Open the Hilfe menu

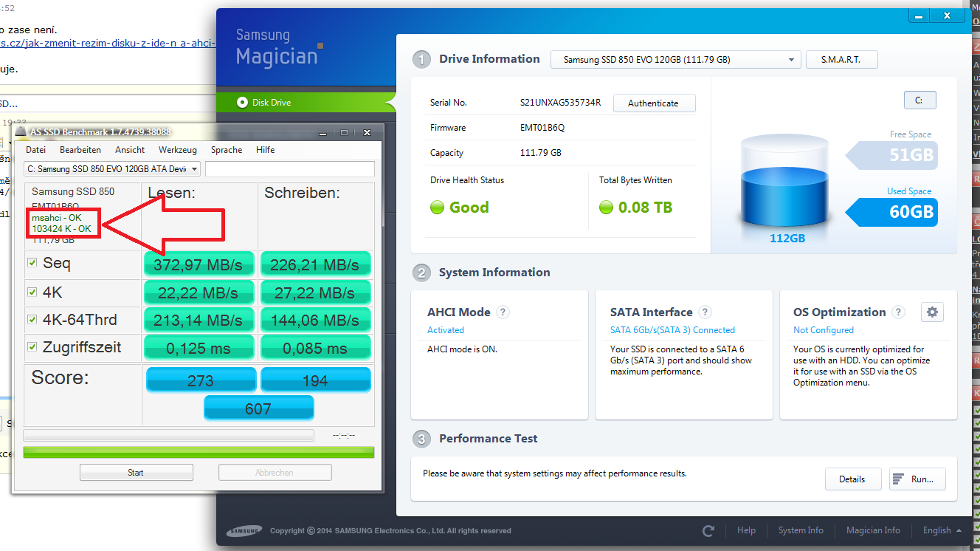tap(266, 150)
